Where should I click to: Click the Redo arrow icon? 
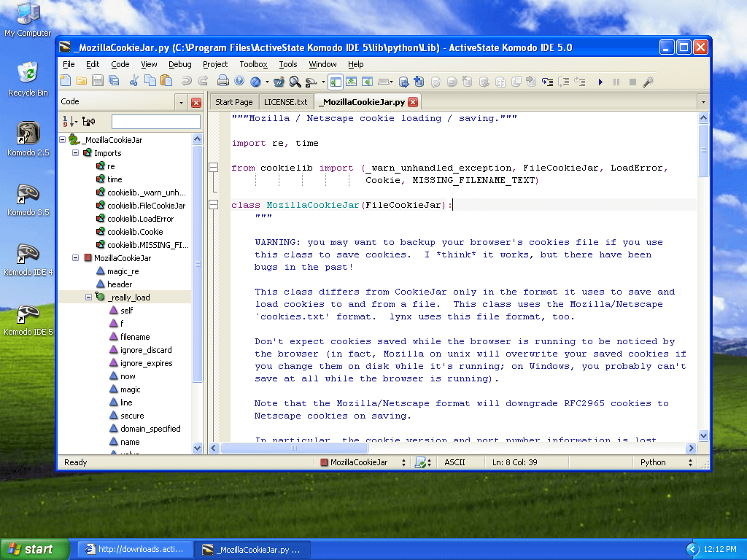pyautogui.click(x=203, y=82)
